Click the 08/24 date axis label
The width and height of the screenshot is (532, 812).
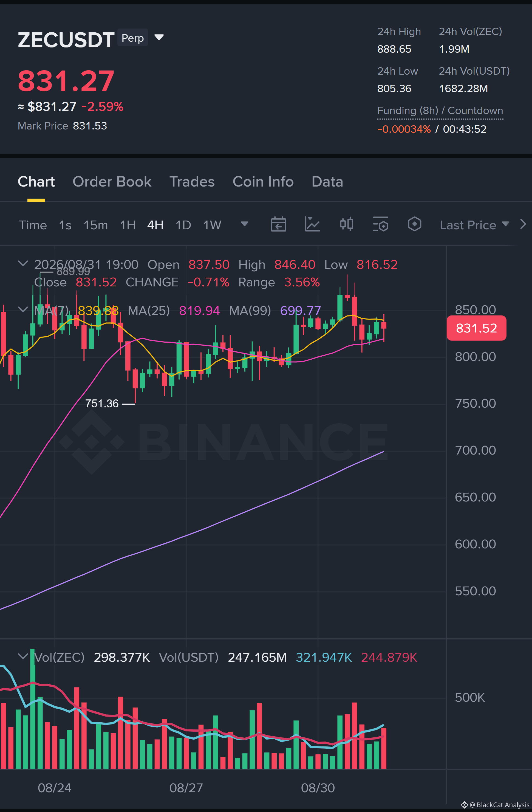pos(55,788)
